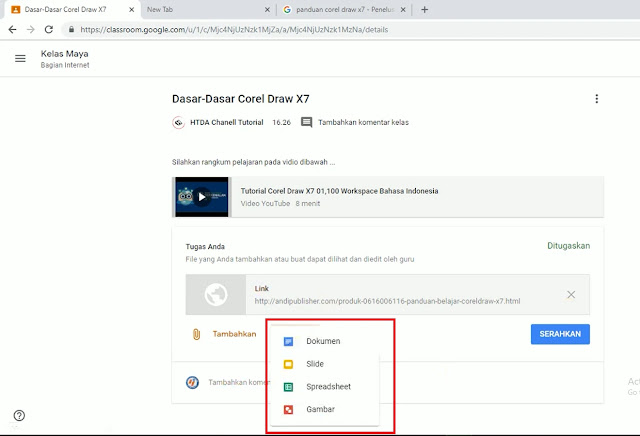Viewport: 640px width, 436px height.
Task: Click the SERAHKAN submit button
Action: [x=560, y=334]
